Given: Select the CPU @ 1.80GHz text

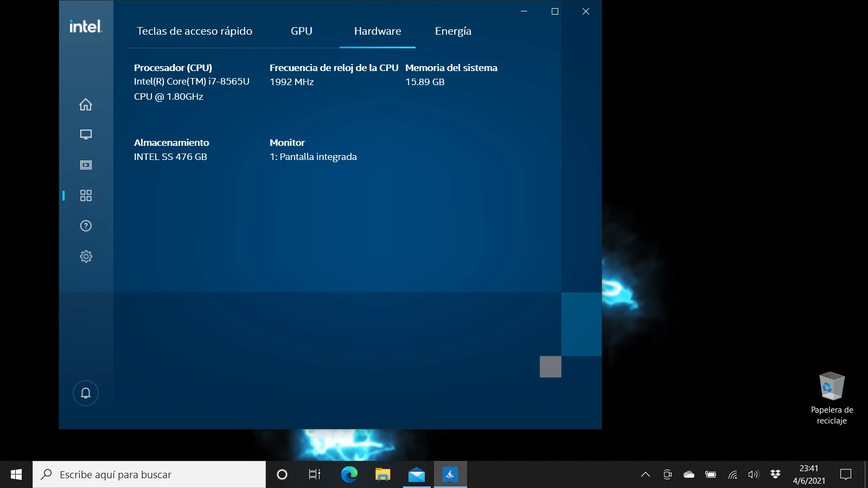Looking at the screenshot, I should coord(169,97).
